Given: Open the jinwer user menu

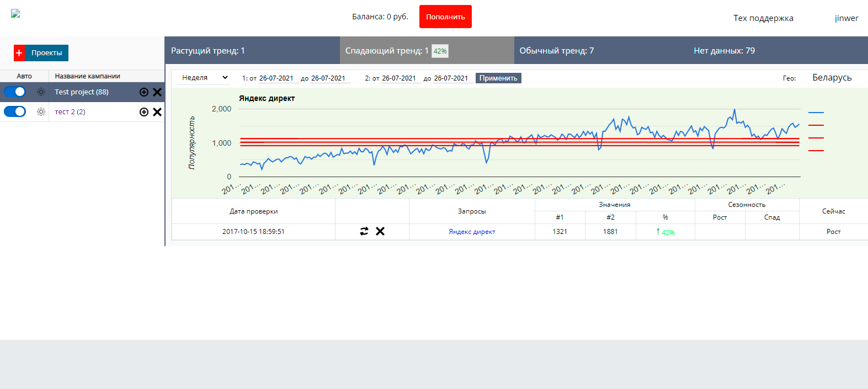Looking at the screenshot, I should pyautogui.click(x=846, y=18).
